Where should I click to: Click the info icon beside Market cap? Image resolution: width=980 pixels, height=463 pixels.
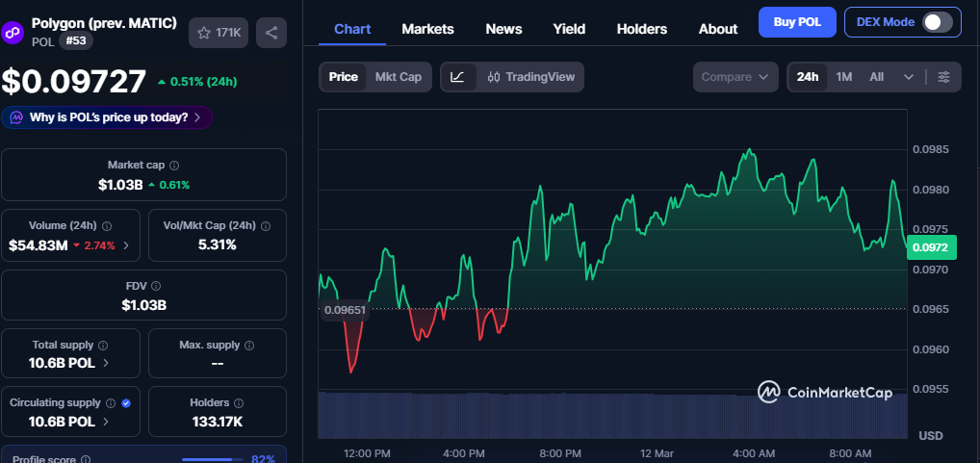tap(174, 166)
